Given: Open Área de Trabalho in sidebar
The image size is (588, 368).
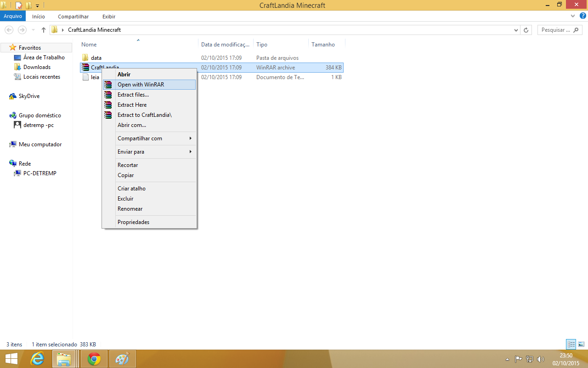Looking at the screenshot, I should click(44, 57).
